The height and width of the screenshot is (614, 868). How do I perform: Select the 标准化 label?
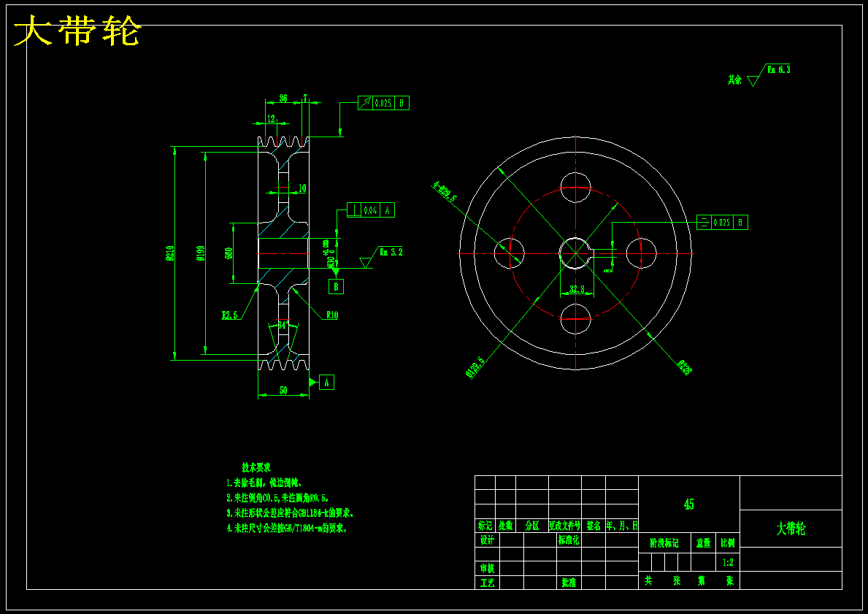click(569, 540)
